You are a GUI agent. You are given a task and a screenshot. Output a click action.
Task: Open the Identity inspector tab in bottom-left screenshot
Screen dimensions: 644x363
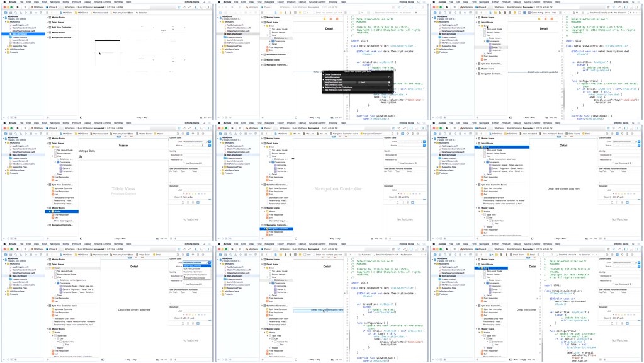pyautogui.click(x=188, y=255)
